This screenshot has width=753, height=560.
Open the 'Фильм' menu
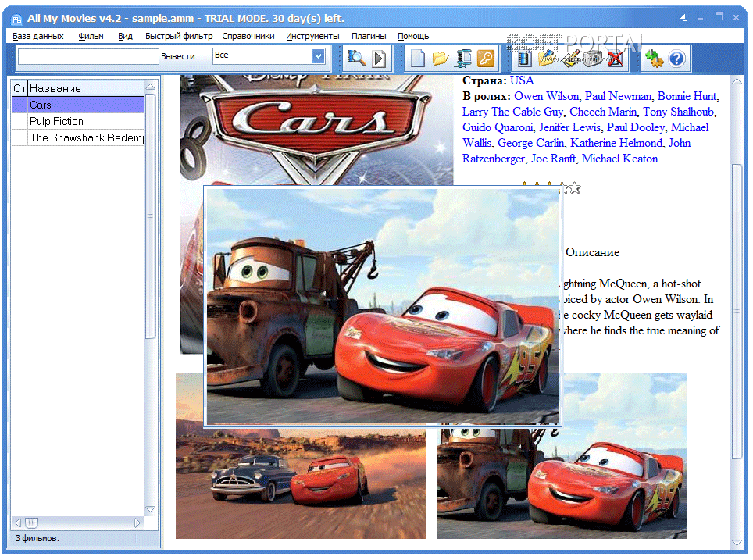[x=91, y=36]
